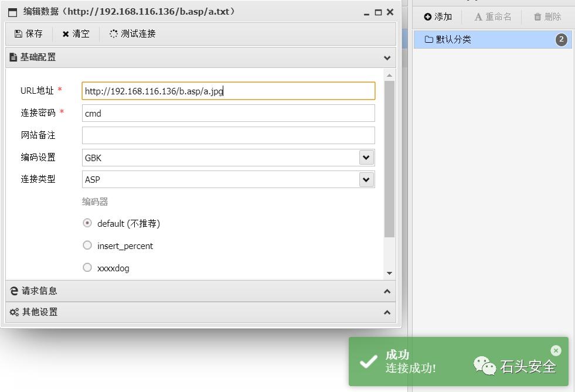Click the 添加 plus circle icon
The image size is (575, 392).
(x=427, y=17)
